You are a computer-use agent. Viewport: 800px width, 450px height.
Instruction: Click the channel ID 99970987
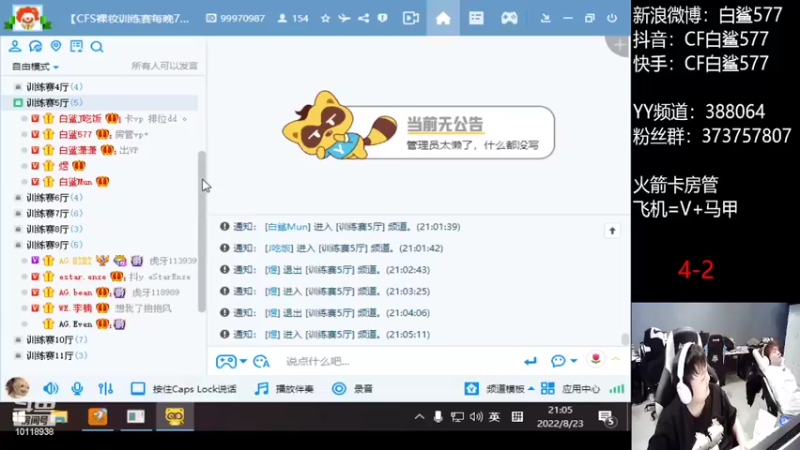236,18
